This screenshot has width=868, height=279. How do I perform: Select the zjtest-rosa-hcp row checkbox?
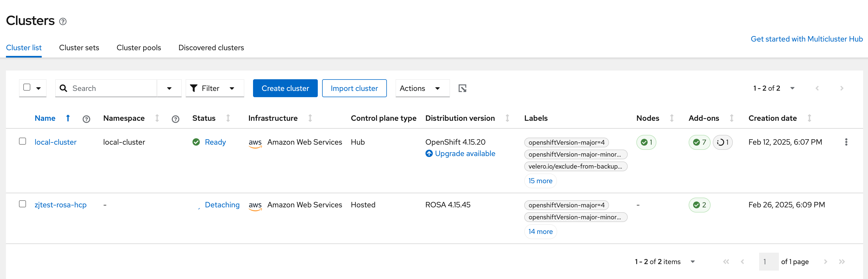click(22, 204)
